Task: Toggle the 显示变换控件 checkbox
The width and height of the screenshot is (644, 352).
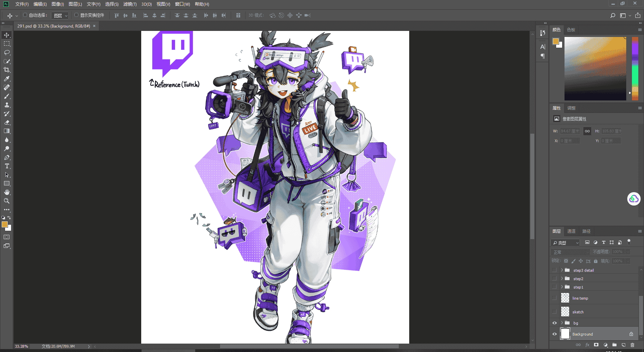Action: tap(76, 15)
